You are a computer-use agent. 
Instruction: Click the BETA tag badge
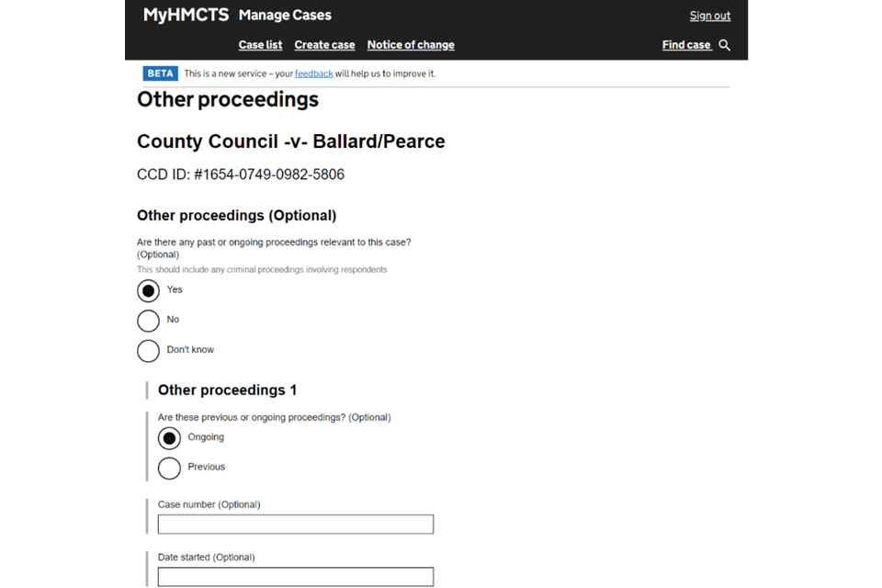point(160,73)
